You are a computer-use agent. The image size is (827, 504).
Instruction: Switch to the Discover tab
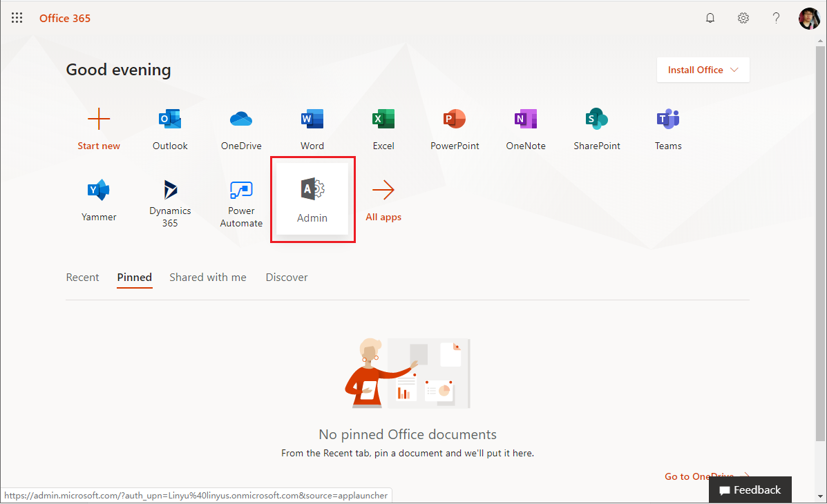point(287,278)
